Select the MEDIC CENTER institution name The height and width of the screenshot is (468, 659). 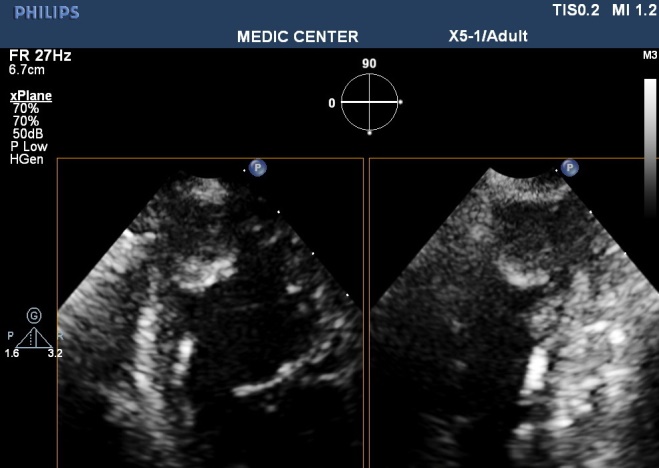point(297,37)
